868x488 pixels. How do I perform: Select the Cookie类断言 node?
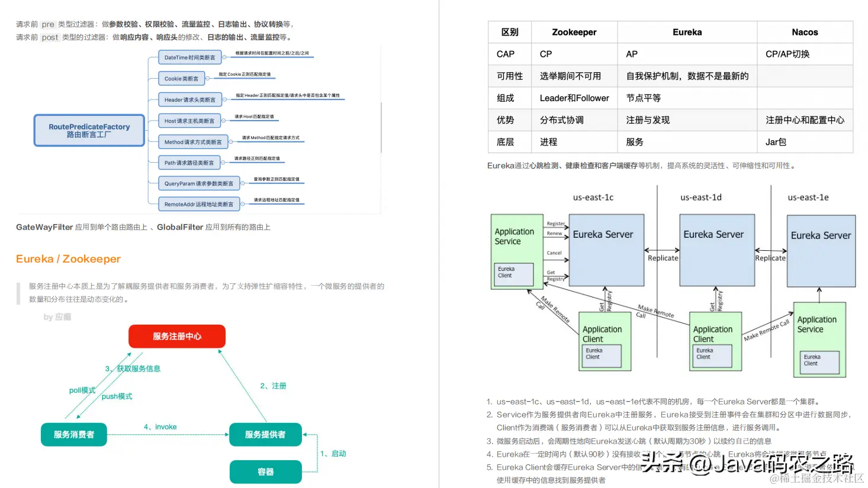coord(182,78)
